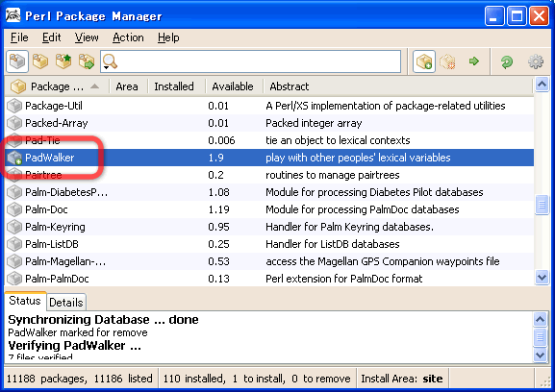
Task: Sort by Abstract column header
Action: 398,86
